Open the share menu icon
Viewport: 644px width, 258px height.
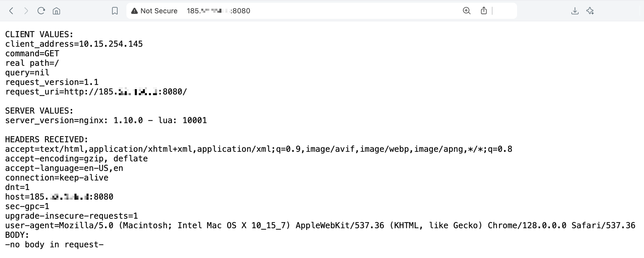[484, 11]
